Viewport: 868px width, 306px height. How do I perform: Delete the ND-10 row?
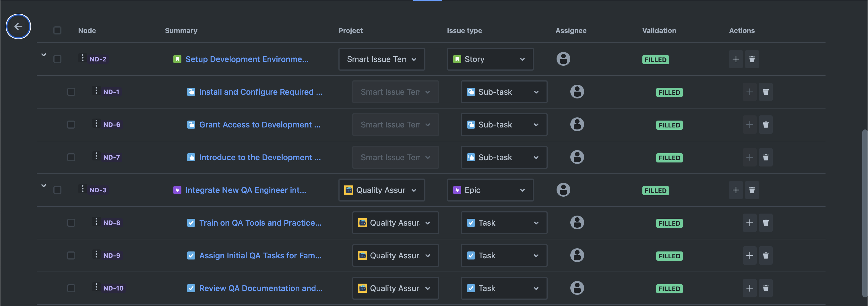(766, 288)
